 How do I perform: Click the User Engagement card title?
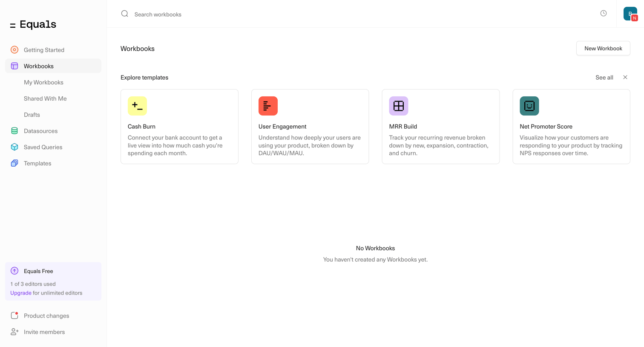click(x=282, y=127)
